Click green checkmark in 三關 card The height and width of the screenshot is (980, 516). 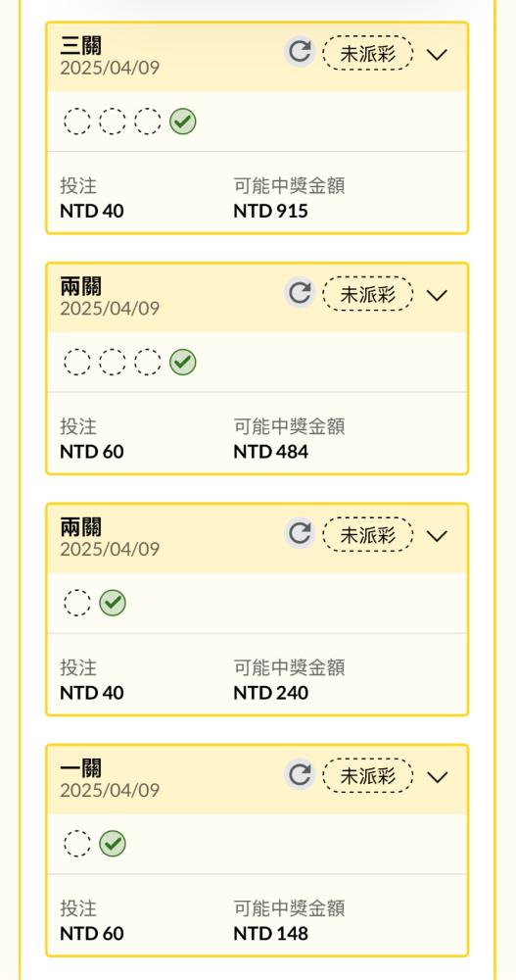point(183,122)
